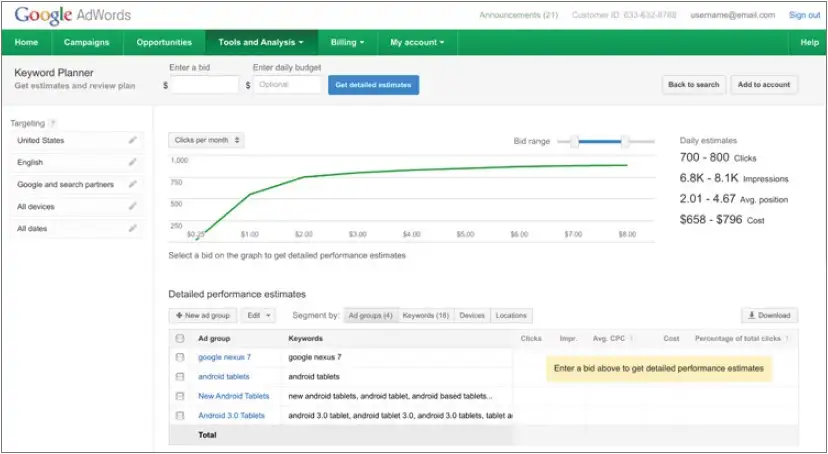828x454 pixels.
Task: Click Get detailed estimates button
Action: click(x=373, y=85)
